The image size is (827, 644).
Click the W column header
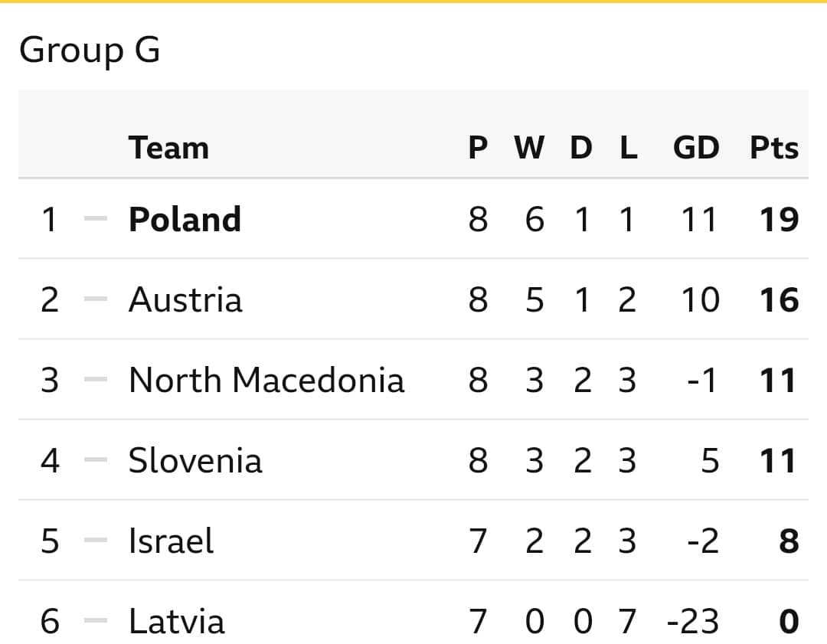pyautogui.click(x=530, y=147)
